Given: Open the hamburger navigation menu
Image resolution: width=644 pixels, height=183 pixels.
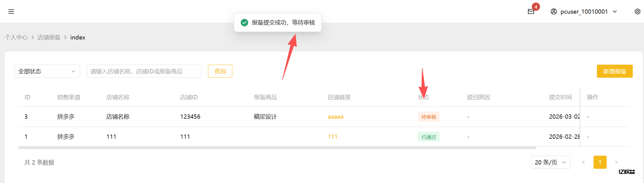Looking at the screenshot, I should tap(11, 11).
